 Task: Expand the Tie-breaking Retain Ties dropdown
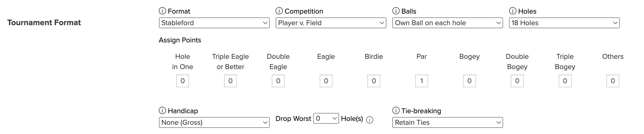(448, 122)
